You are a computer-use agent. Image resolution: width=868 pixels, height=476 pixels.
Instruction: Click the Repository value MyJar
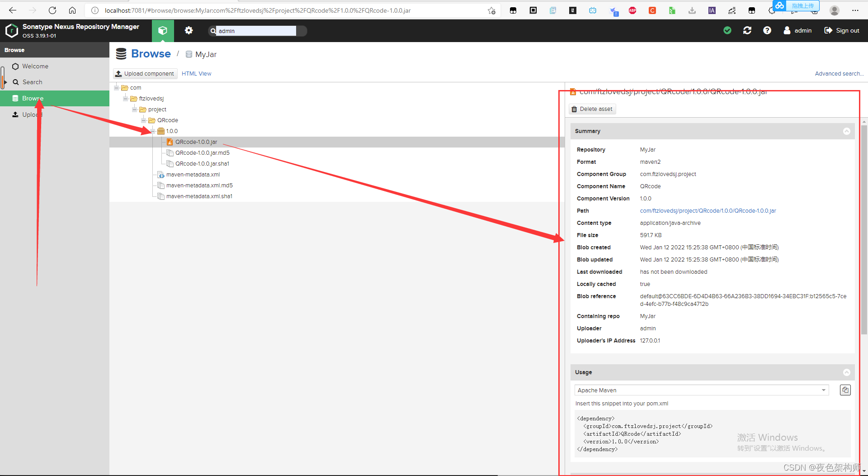(x=647, y=149)
